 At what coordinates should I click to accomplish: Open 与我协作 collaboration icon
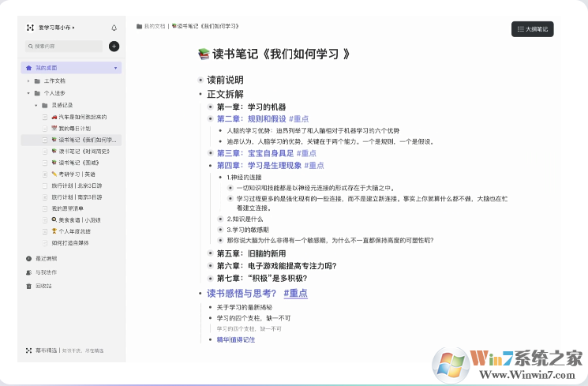[x=29, y=272]
